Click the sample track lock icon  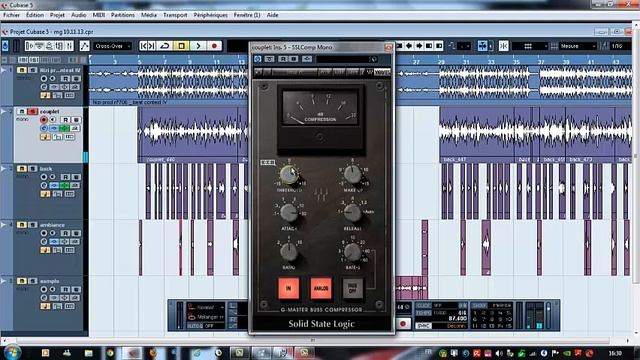pyautogui.click(x=57, y=307)
